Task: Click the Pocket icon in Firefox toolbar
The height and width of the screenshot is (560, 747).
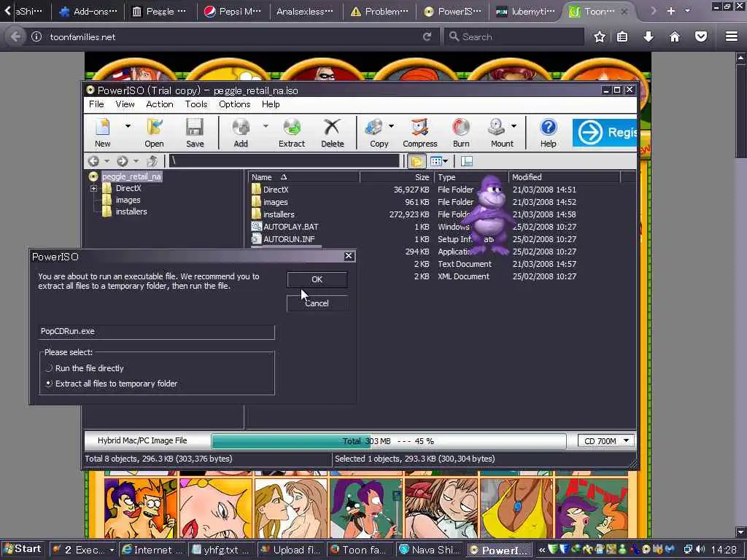Action: point(701,36)
